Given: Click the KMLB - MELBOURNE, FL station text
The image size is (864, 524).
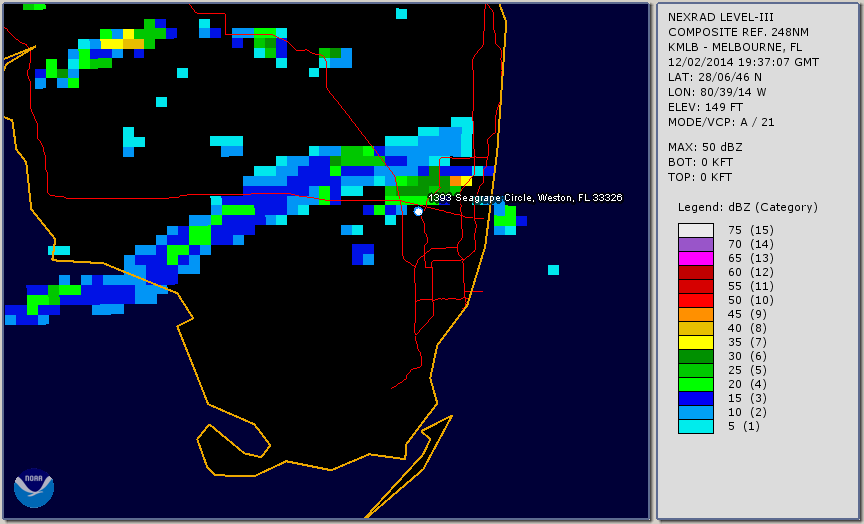Looking at the screenshot, I should click(x=735, y=47).
